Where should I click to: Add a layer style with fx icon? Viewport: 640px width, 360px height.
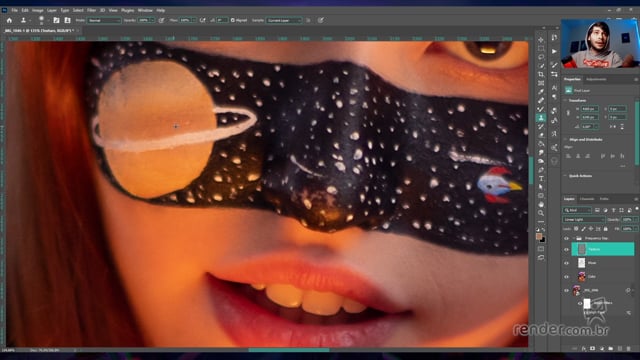584,349
